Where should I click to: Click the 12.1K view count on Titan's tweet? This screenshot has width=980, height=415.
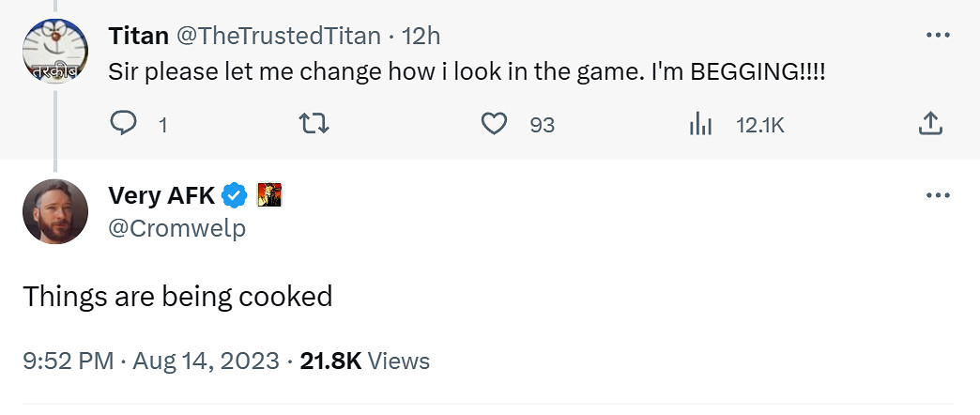coord(759,124)
